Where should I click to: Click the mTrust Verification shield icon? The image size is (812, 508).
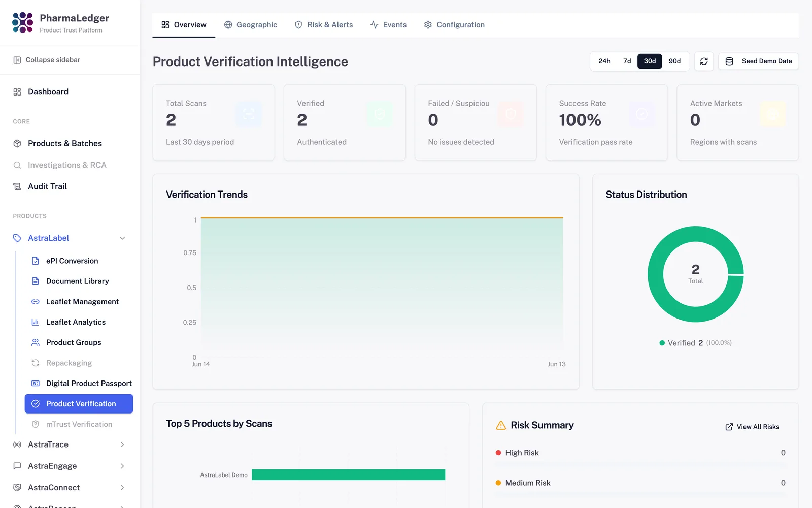(36, 424)
